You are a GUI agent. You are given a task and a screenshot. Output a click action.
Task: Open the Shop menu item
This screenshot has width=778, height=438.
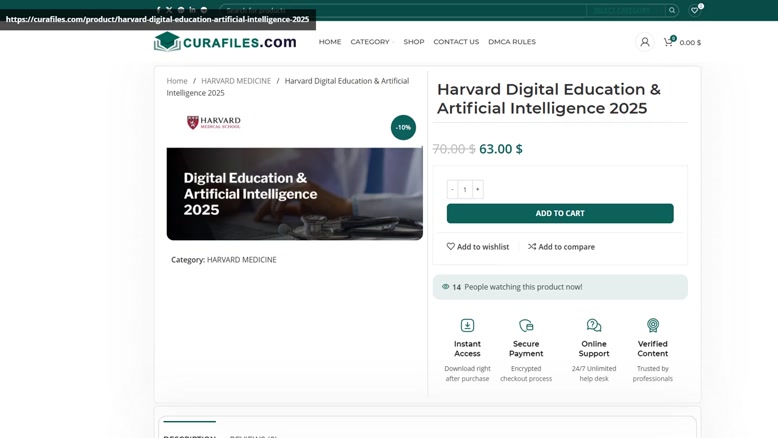click(414, 42)
